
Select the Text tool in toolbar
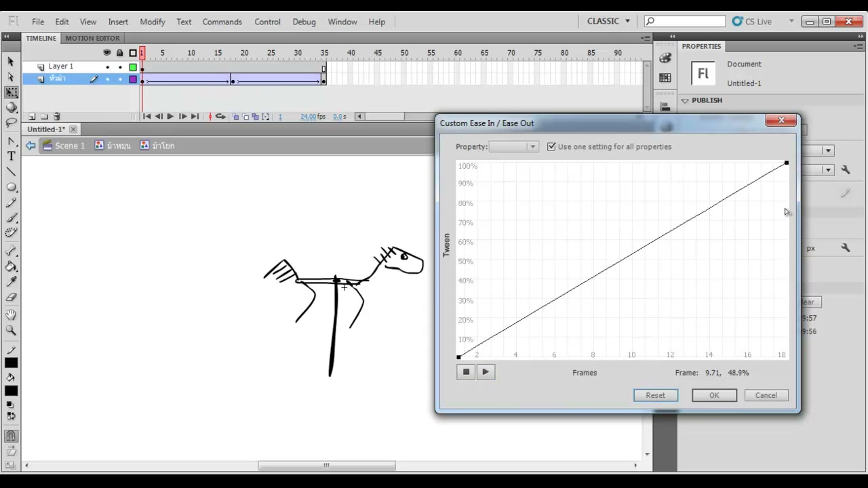11,156
